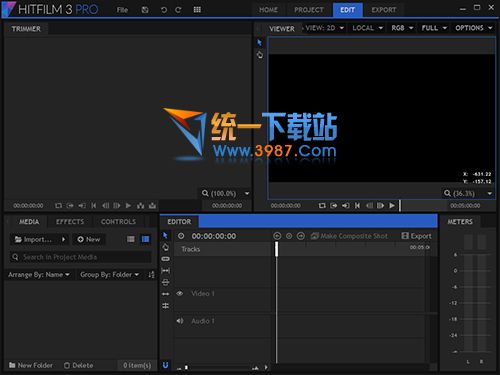The height and width of the screenshot is (375, 500).
Task: Toggle timeline snapping magnet icon
Action: [x=165, y=365]
